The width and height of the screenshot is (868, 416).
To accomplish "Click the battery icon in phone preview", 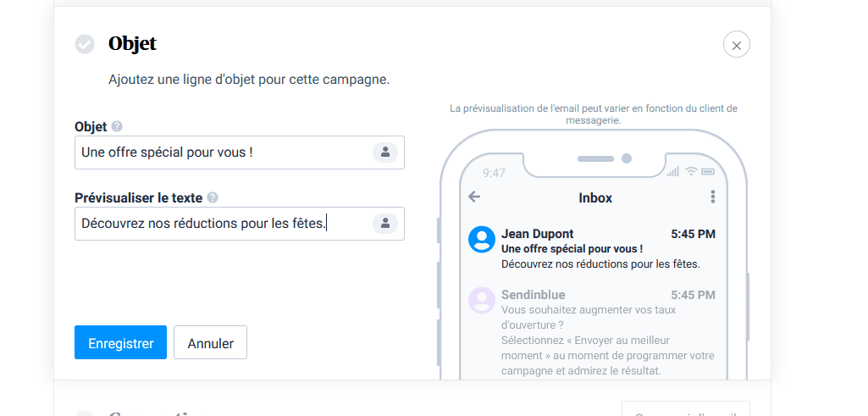I will point(707,172).
